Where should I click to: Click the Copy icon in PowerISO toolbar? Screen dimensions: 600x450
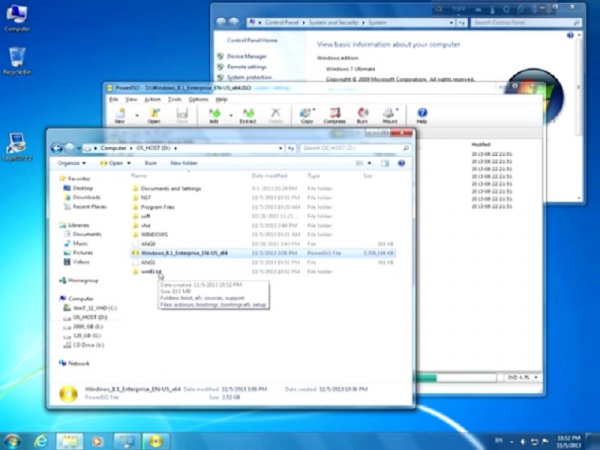click(307, 115)
